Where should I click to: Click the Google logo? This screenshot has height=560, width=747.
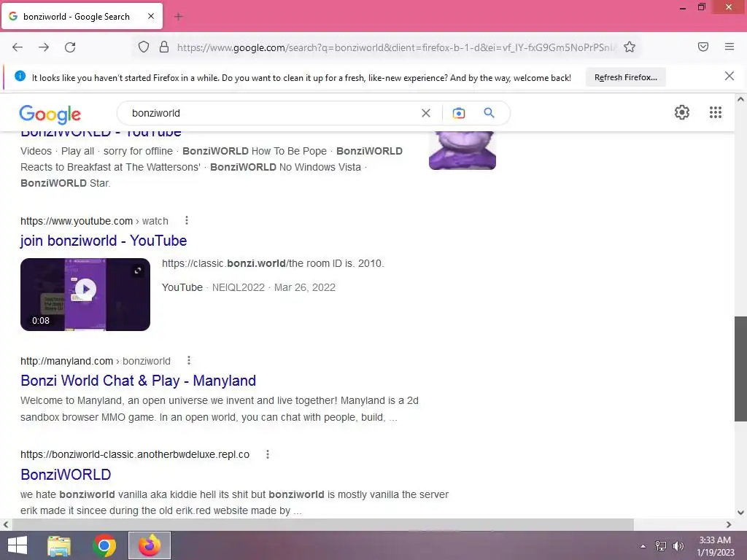point(50,114)
